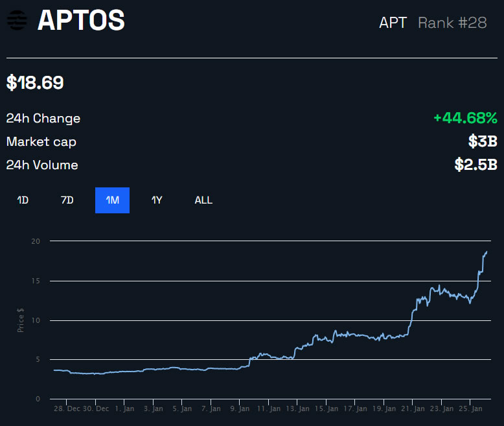Click the $18.69 price value

(x=35, y=82)
